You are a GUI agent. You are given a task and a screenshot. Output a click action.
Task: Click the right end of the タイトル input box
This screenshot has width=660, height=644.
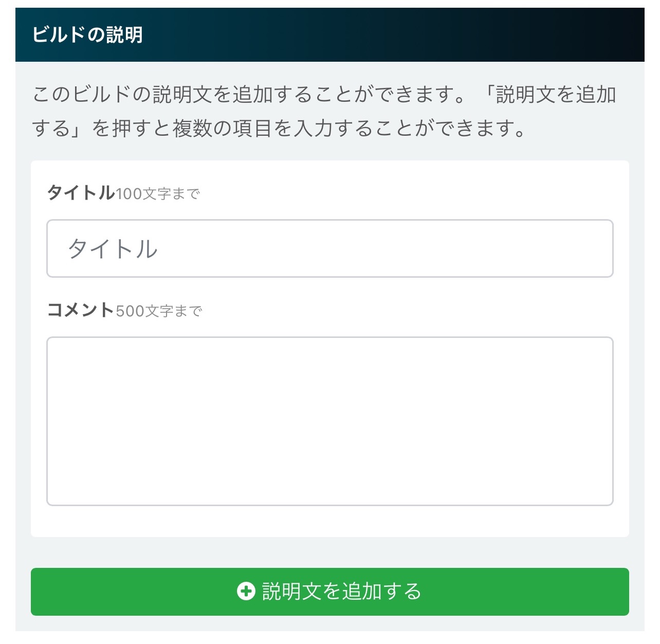pyautogui.click(x=591, y=248)
